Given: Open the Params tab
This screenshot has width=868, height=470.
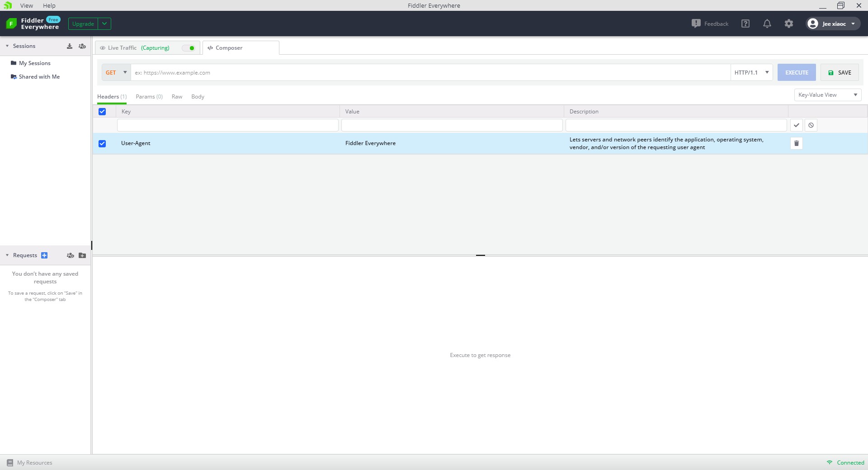Looking at the screenshot, I should click(149, 97).
